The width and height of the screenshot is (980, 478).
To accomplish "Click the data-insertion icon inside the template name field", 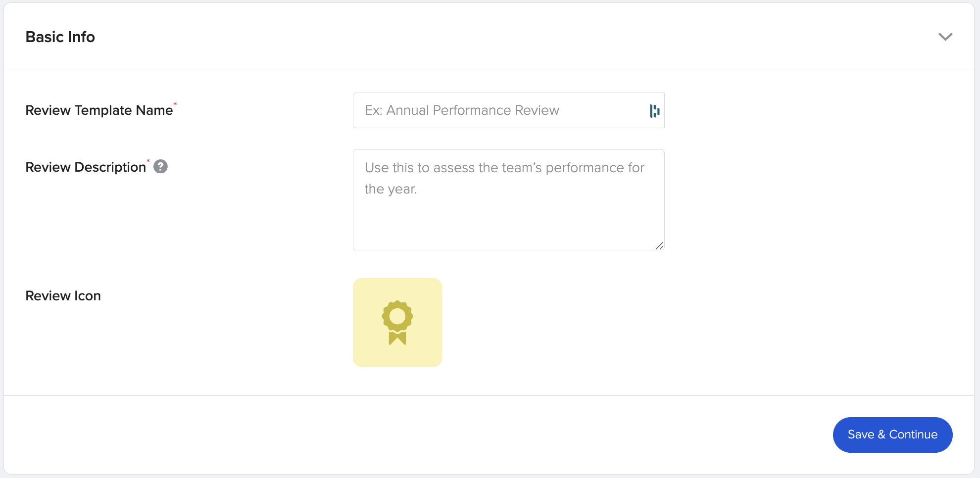I will tap(654, 111).
